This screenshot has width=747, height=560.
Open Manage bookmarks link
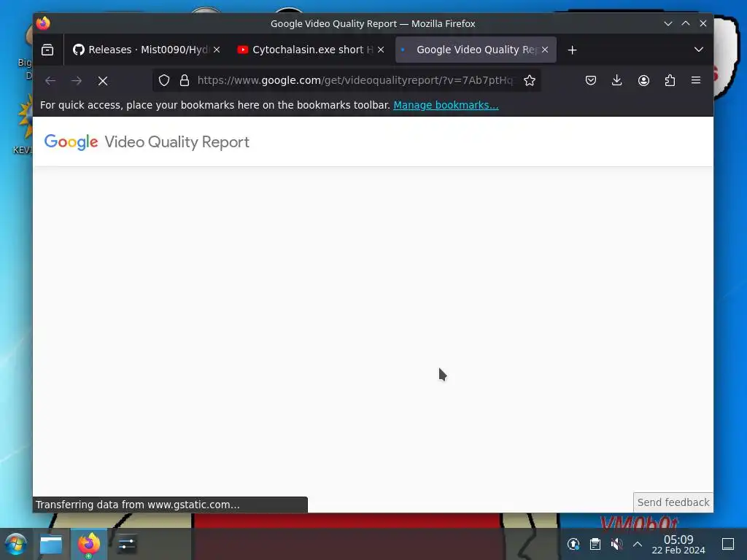point(446,105)
